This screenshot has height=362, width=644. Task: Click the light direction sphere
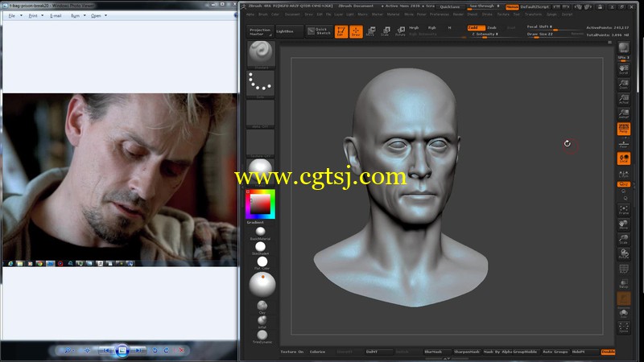pos(262,285)
